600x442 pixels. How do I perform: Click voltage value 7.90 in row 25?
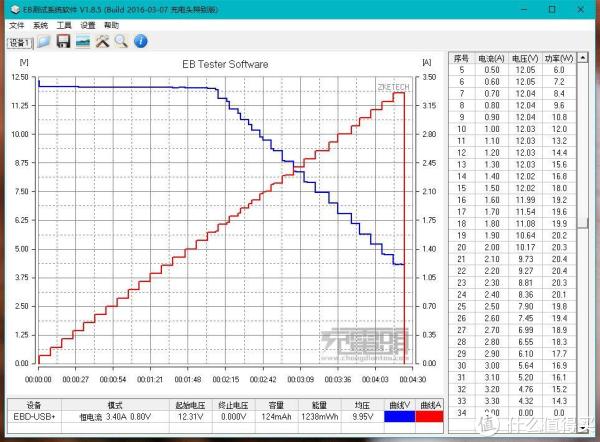tap(525, 306)
